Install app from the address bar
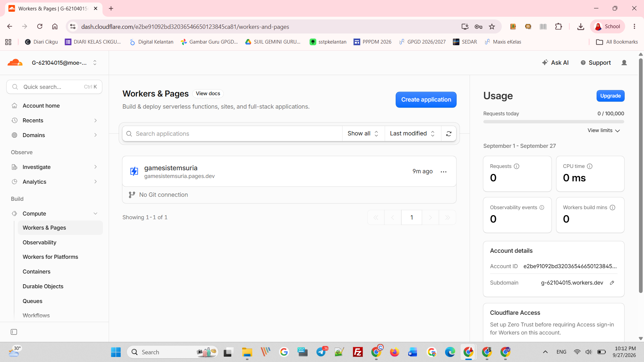The width and height of the screenshot is (644, 362). pyautogui.click(x=465, y=26)
